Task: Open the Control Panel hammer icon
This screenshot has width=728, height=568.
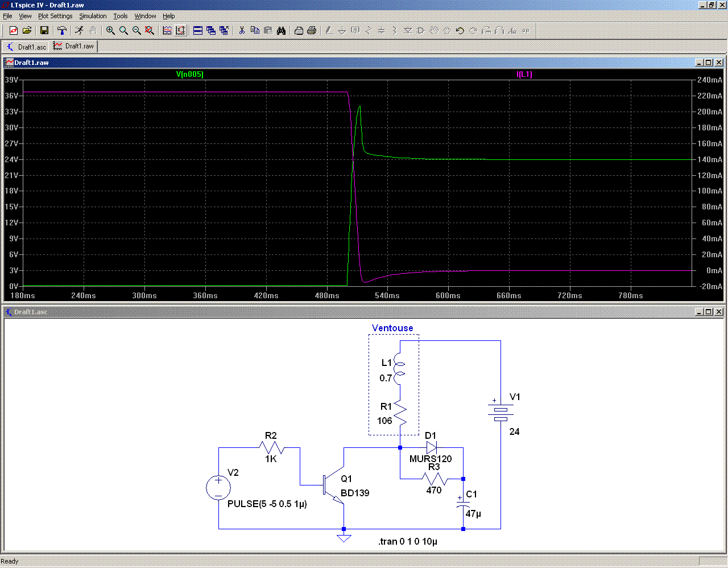Action: [62, 31]
